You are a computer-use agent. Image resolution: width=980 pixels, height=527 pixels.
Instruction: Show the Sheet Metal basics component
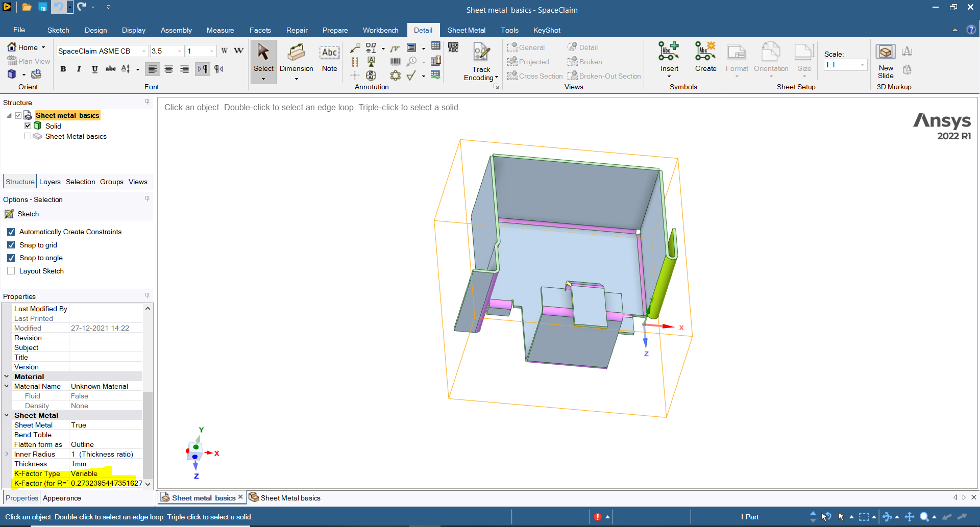[28, 136]
